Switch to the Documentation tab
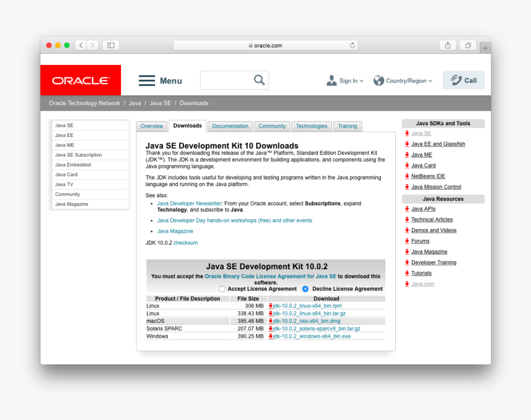 [x=230, y=126]
